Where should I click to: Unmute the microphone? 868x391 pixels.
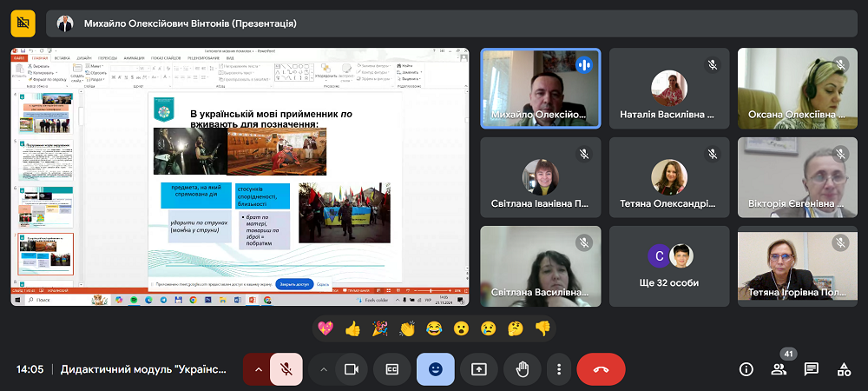(x=286, y=369)
